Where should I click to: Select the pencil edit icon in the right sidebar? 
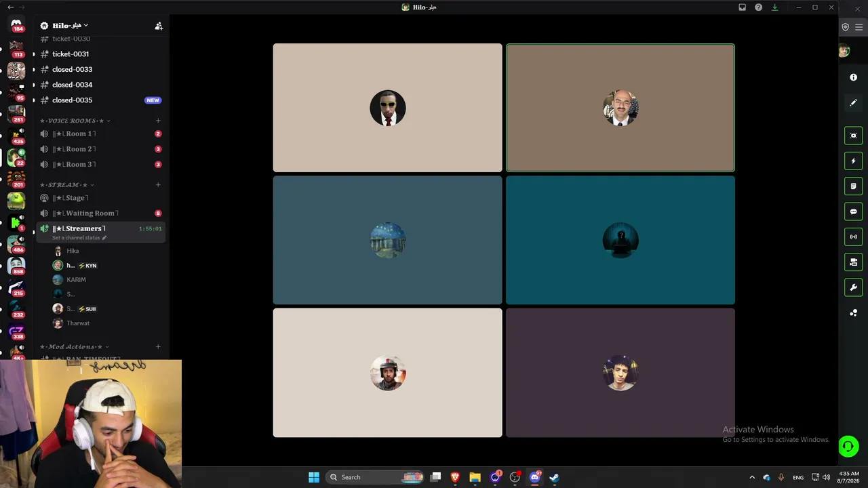pos(853,102)
